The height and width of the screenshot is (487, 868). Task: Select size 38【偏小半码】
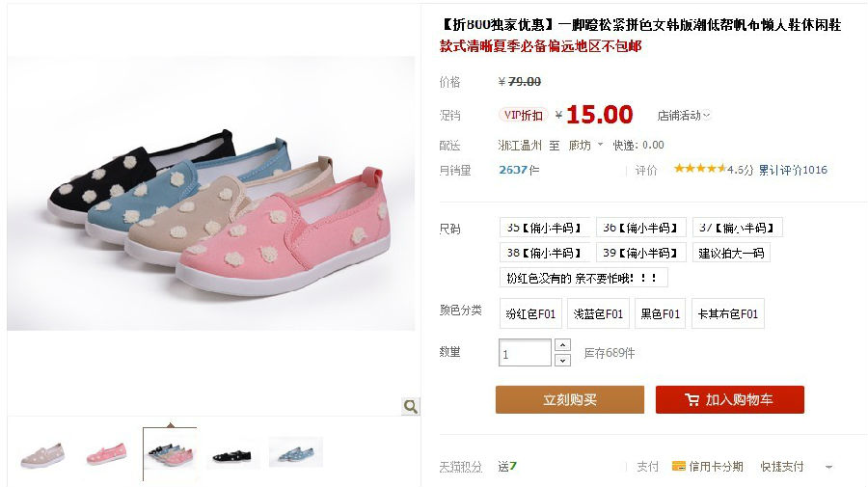545,253
